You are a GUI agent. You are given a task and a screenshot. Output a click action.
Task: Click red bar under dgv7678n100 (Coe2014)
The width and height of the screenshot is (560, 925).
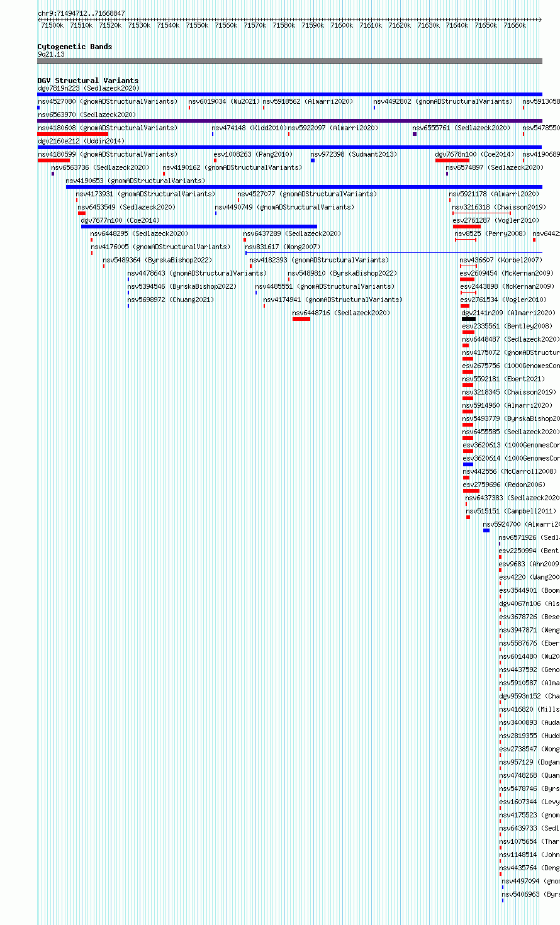coord(452,160)
